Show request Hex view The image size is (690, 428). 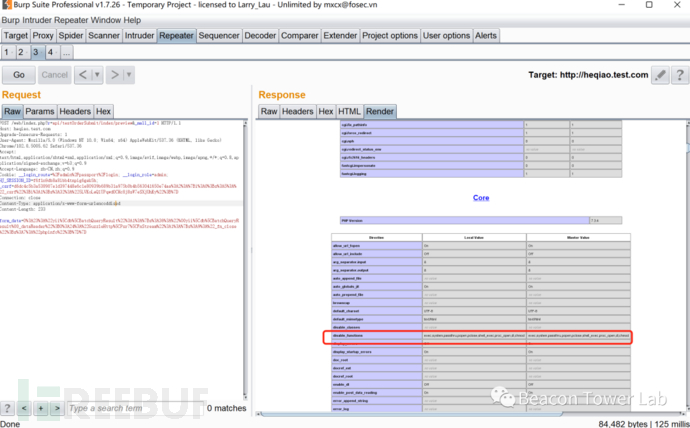pos(103,111)
